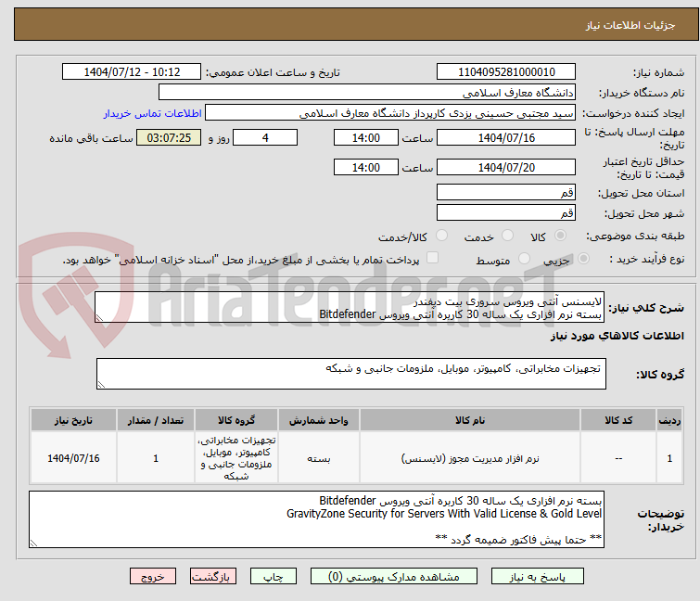Click the جزئیات اطلاعات نیاز header title

coord(630,25)
